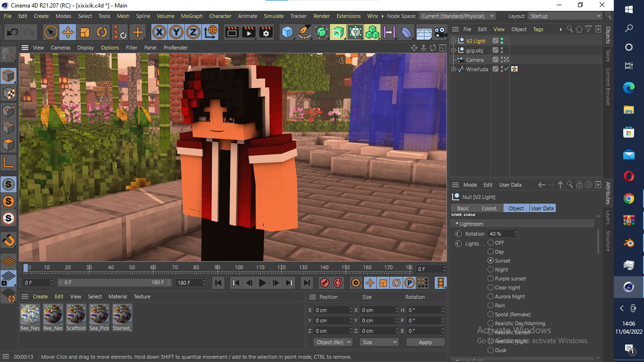
Task: Switch to the Coord. tab
Action: click(489, 208)
